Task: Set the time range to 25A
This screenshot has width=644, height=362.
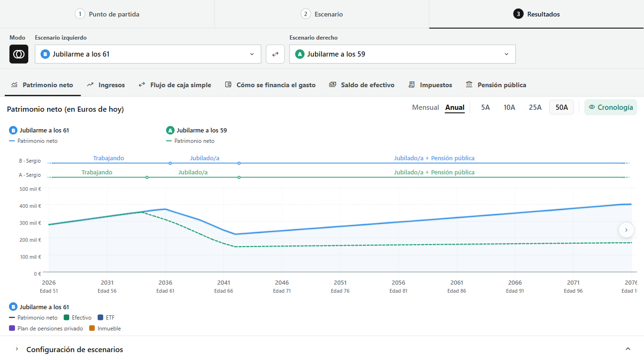Action: tap(535, 107)
